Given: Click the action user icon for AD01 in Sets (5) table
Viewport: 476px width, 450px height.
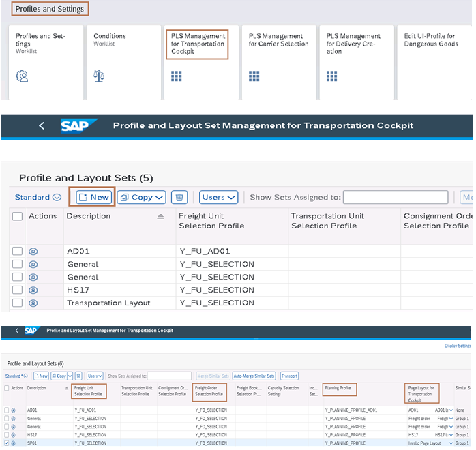Looking at the screenshot, I should pos(33,251).
